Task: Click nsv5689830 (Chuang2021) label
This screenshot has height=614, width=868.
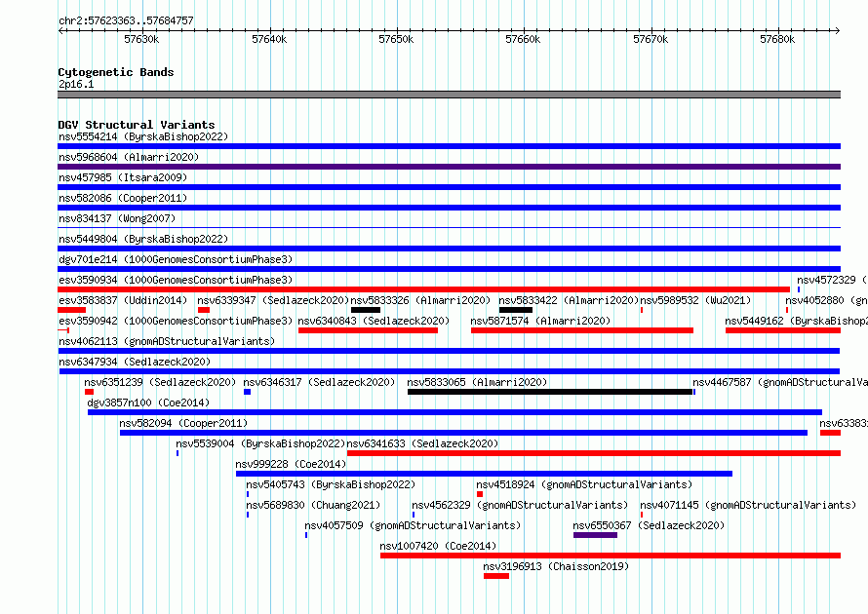Action: tap(313, 505)
